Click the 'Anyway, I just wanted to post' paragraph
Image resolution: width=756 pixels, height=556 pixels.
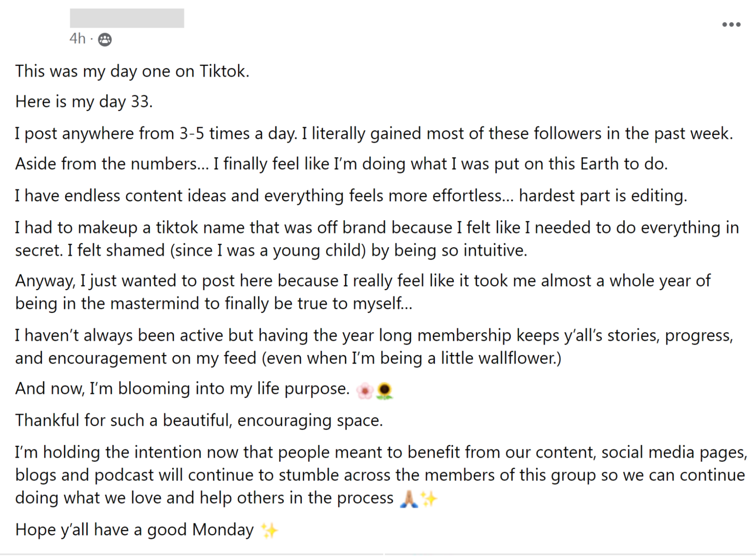pyautogui.click(x=363, y=292)
